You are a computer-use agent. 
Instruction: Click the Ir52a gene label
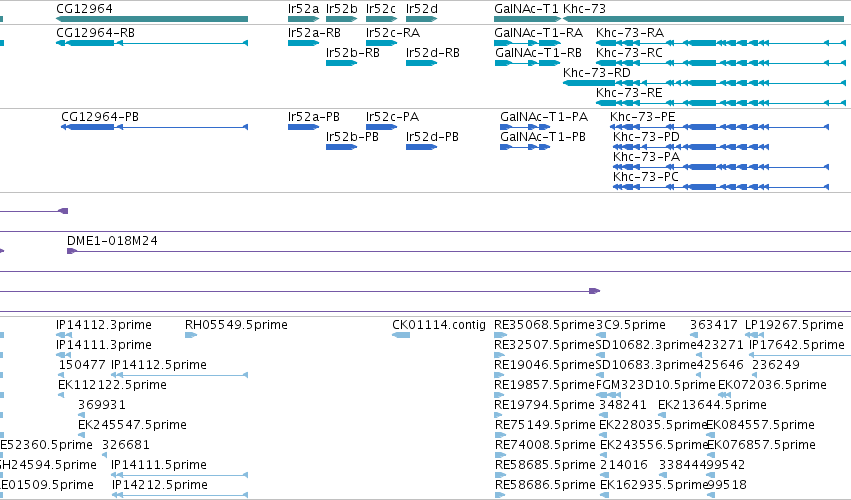tap(303, 9)
